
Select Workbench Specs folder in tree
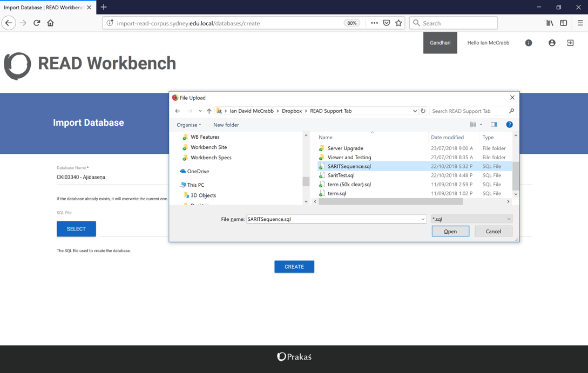[211, 158]
